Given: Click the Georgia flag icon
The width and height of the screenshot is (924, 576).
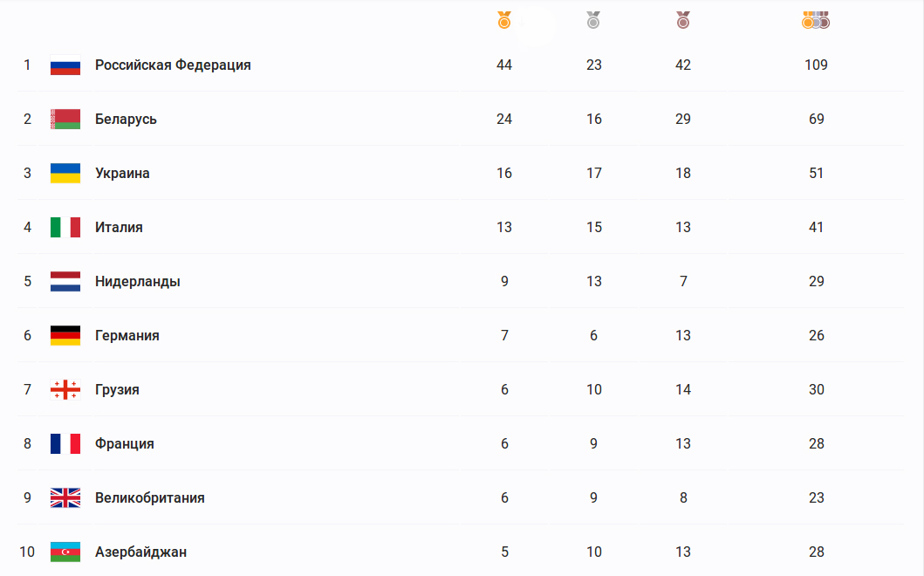Looking at the screenshot, I should click(x=65, y=390).
